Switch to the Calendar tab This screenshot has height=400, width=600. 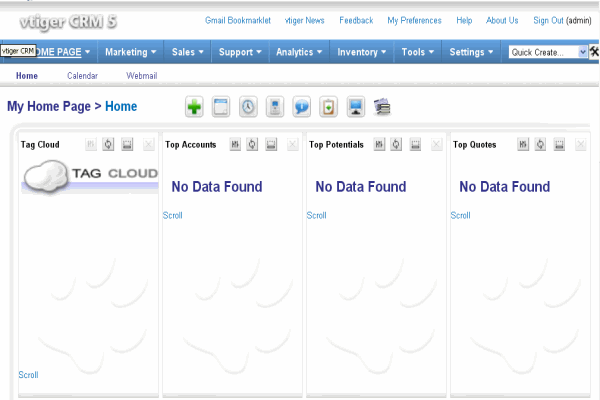(x=82, y=76)
